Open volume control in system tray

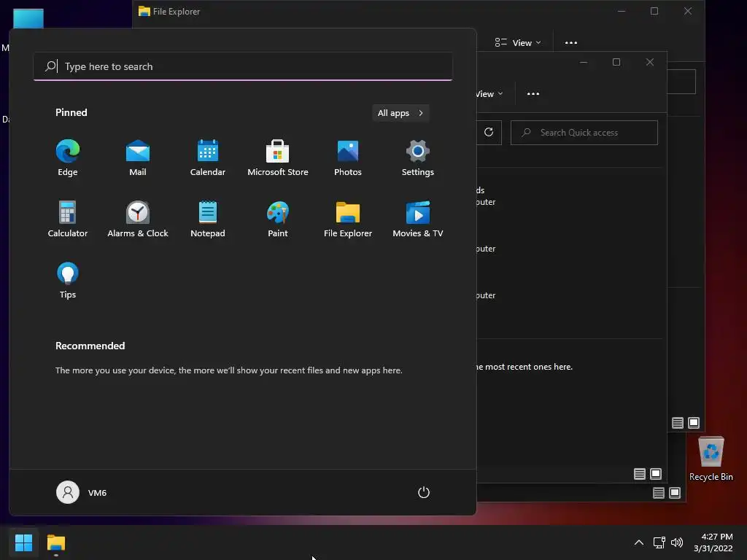[676, 542]
